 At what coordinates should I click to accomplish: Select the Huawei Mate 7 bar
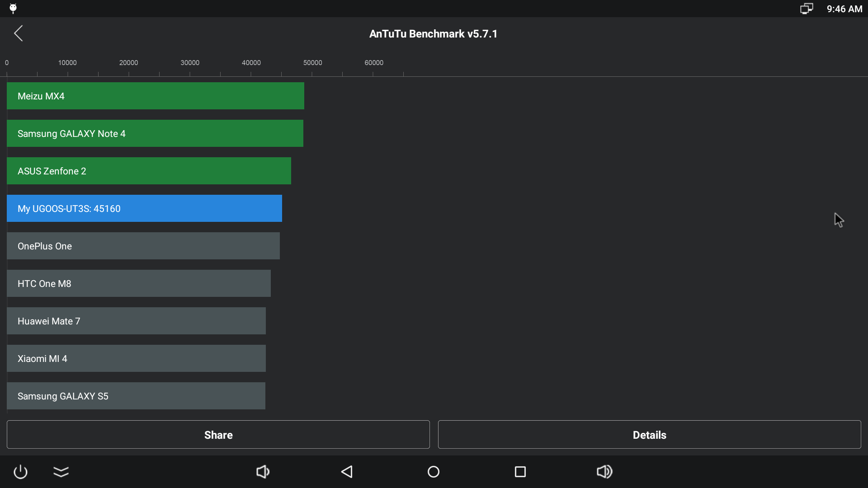tap(136, 321)
